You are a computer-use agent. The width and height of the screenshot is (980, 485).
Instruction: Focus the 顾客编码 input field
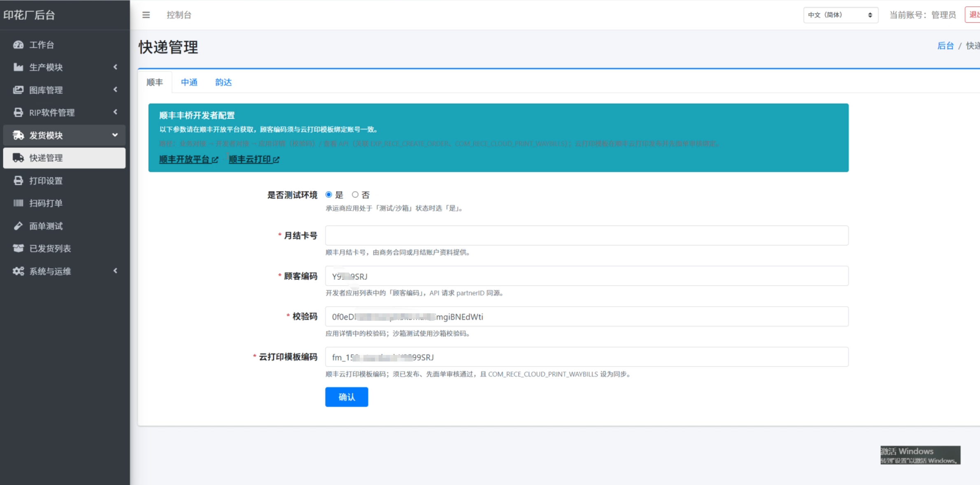[x=587, y=276]
